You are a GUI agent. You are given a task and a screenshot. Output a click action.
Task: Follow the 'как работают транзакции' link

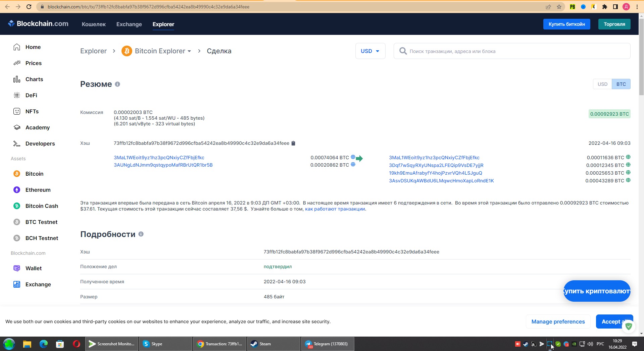tap(335, 209)
